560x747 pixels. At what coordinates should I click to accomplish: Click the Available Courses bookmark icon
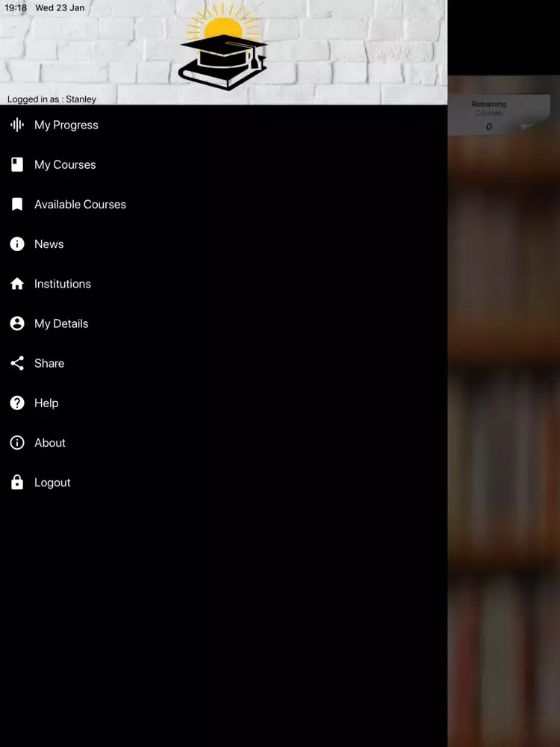tap(17, 205)
